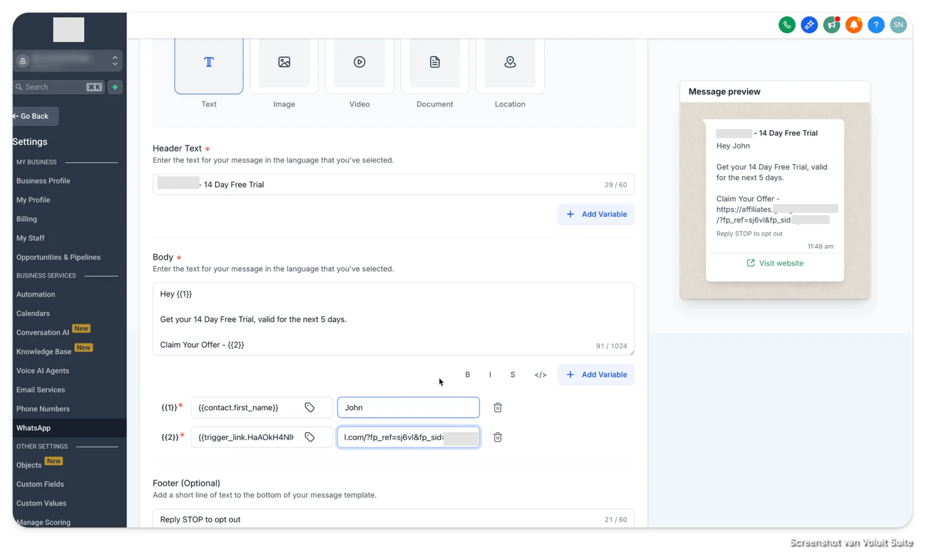Click Add Variable under Header Text
This screenshot has height=560, width=925.
click(596, 214)
